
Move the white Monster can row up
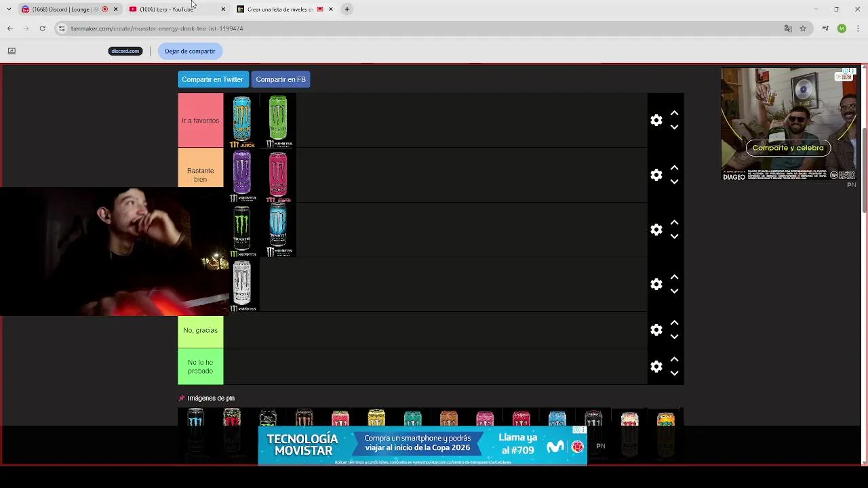click(674, 277)
